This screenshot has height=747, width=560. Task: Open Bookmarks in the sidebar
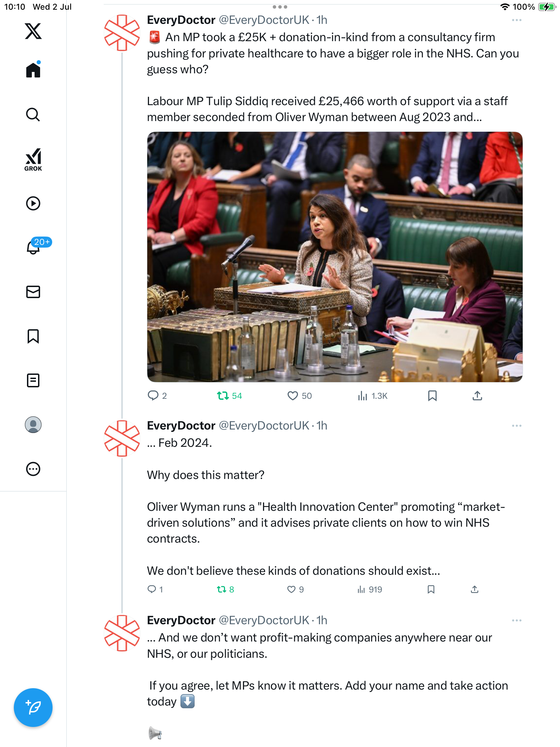click(x=33, y=336)
